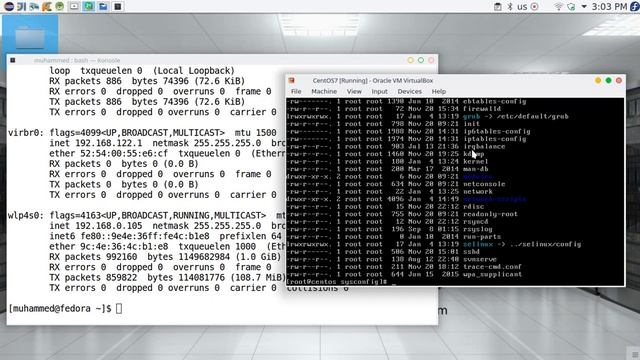Viewport: 640px width, 360px height.
Task: Click 'ip6tables-config' file entry in VM
Action: tap(497, 131)
